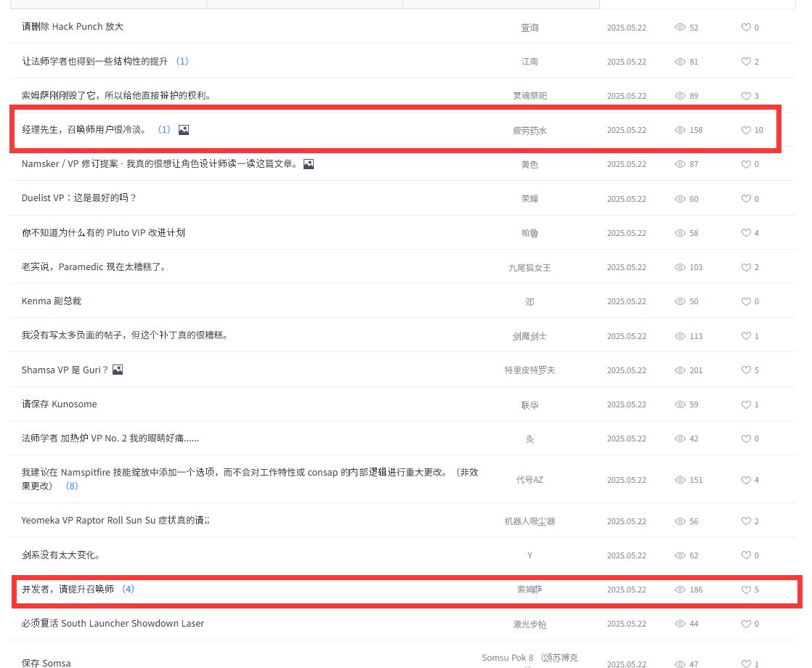Click heart icon on 'South Launcher' row
812x668 pixels.
tap(746, 624)
